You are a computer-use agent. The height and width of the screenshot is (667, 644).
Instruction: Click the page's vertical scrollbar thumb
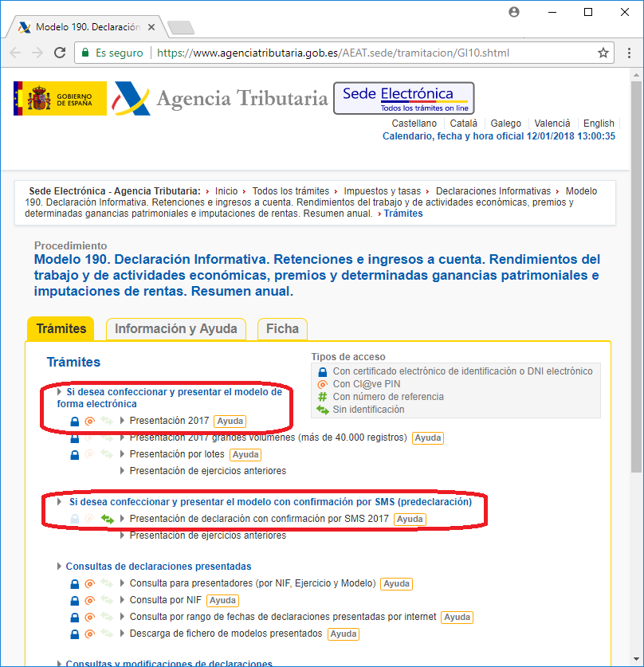pos(636,277)
